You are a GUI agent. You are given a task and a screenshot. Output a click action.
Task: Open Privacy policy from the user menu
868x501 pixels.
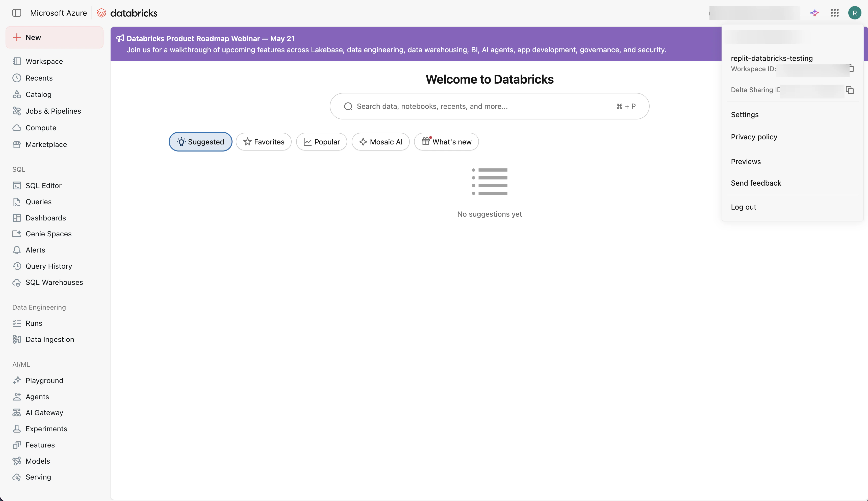(x=792, y=137)
